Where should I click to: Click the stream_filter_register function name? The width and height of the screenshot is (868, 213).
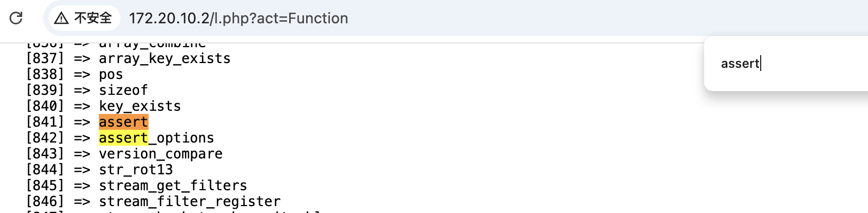point(189,201)
